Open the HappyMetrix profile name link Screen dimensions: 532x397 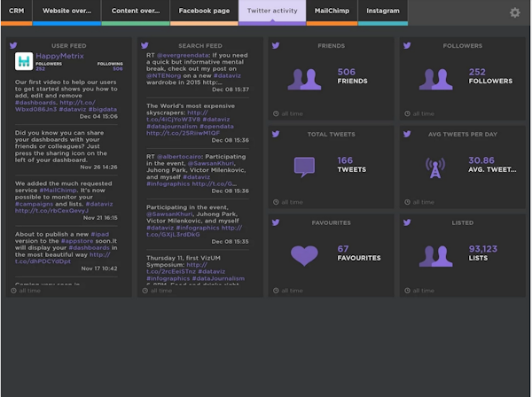pyautogui.click(x=59, y=56)
